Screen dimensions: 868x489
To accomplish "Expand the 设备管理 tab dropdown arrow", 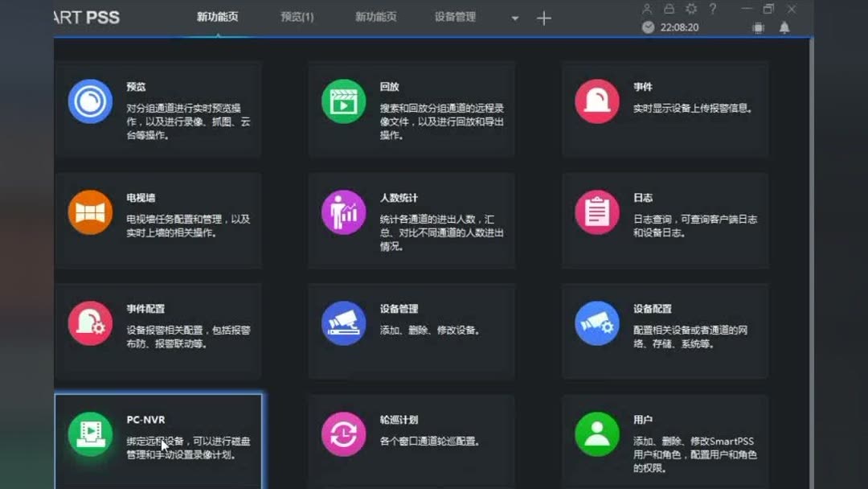I will tap(514, 16).
